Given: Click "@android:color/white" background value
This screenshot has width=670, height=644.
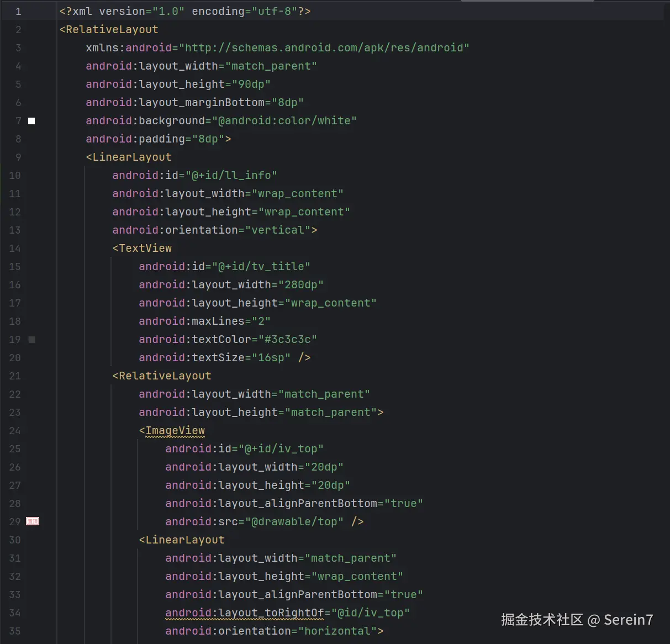Looking at the screenshot, I should pyautogui.click(x=284, y=120).
